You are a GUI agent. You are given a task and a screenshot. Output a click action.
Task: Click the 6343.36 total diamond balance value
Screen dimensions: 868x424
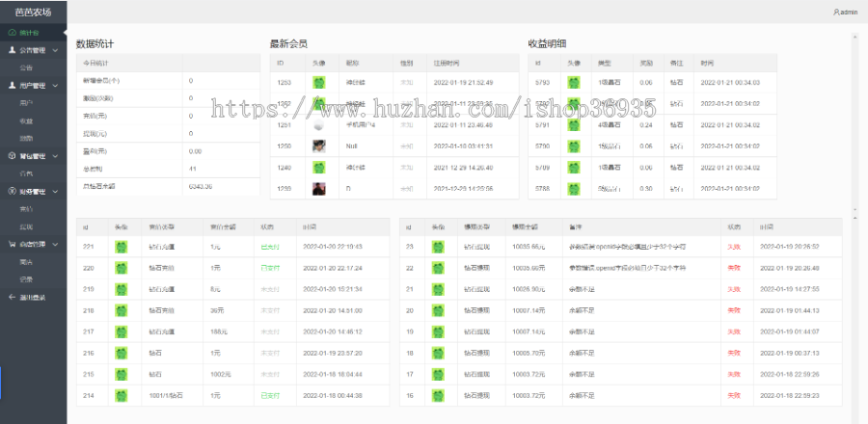(x=201, y=186)
